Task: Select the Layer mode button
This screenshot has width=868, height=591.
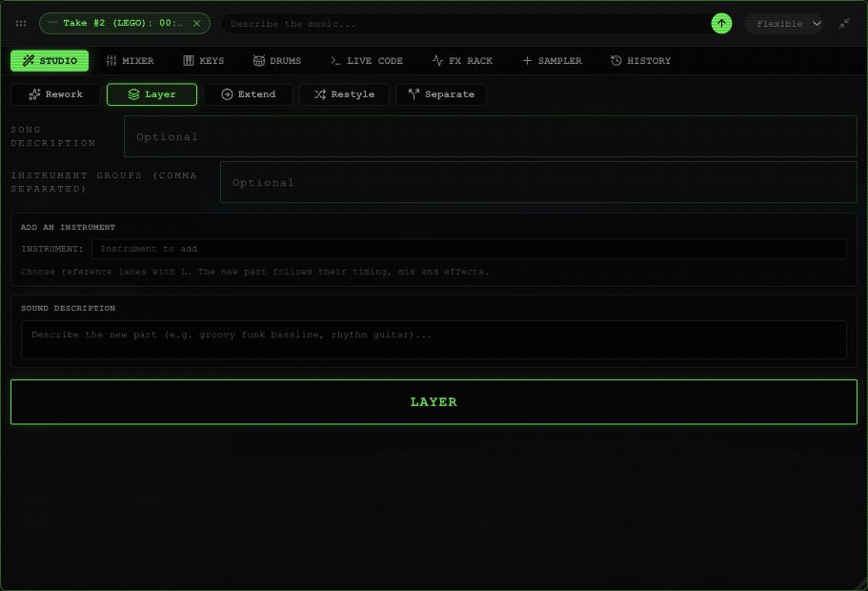Action: [x=151, y=94]
